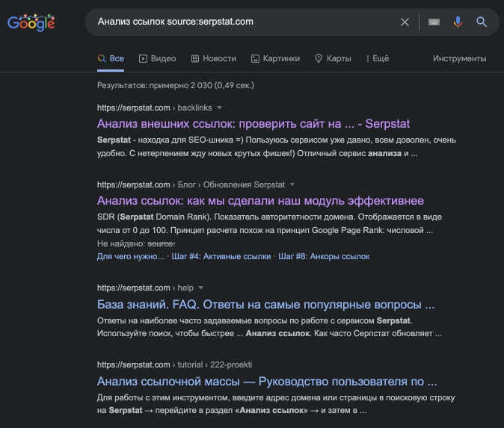Click the strikethrough source: term

click(162, 244)
